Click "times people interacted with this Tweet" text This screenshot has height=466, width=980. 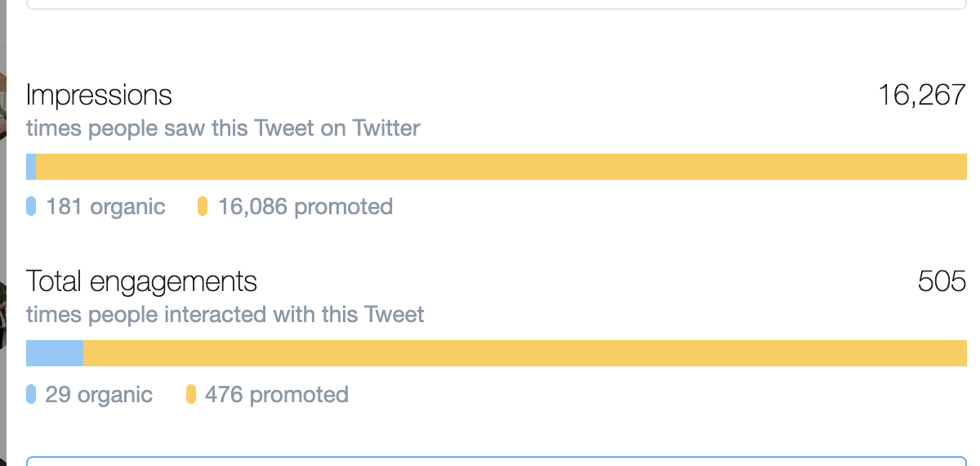[225, 315]
